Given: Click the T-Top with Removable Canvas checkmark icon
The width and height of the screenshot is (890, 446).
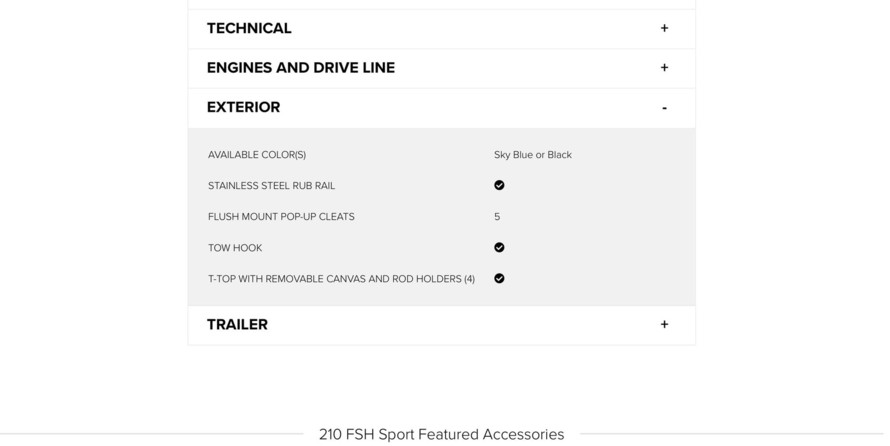Looking at the screenshot, I should pyautogui.click(x=499, y=278).
